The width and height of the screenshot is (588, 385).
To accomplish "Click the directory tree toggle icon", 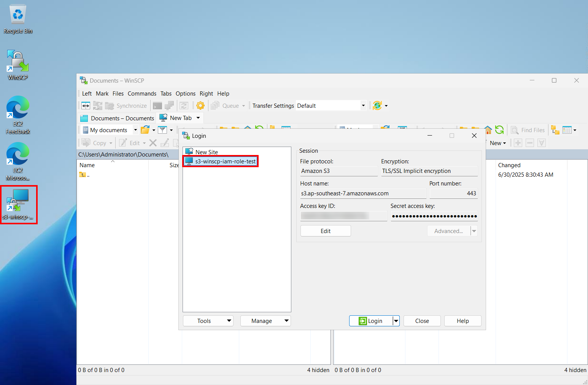I will 555,130.
